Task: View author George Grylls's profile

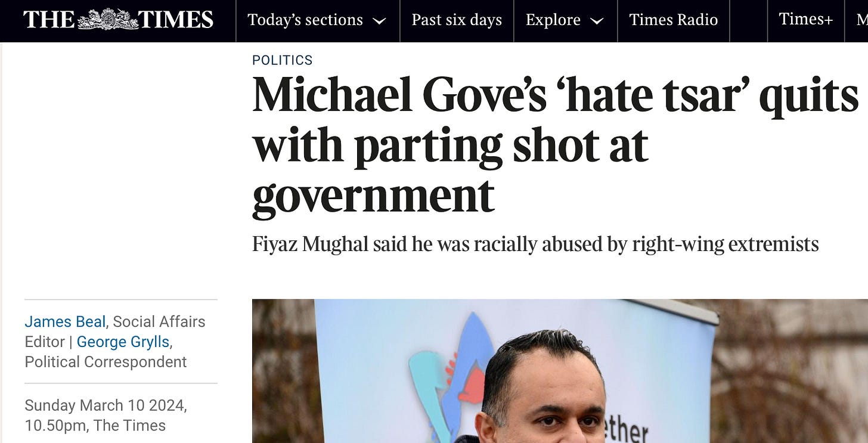Action: point(123,342)
